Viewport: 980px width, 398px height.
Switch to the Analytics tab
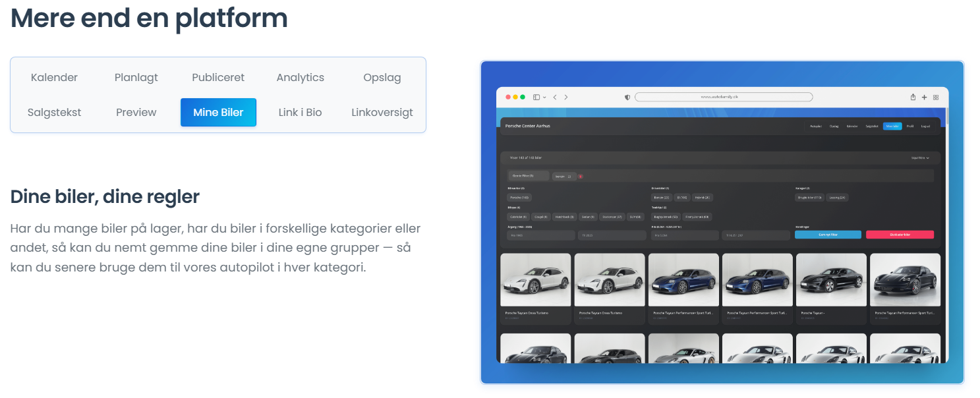pos(300,78)
